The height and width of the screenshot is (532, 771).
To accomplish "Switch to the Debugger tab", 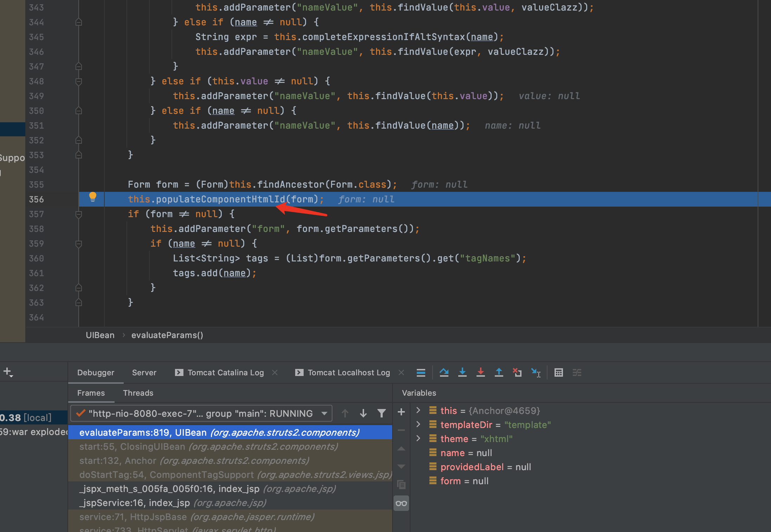I will pos(96,372).
